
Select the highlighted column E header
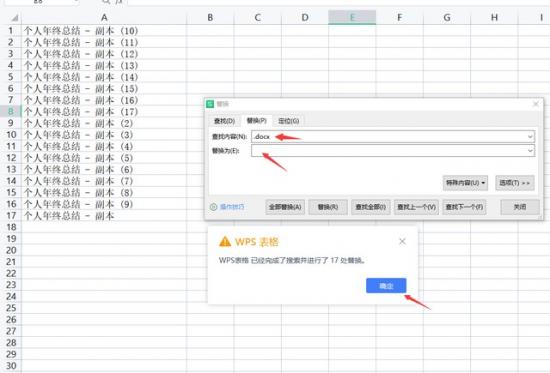click(x=352, y=18)
